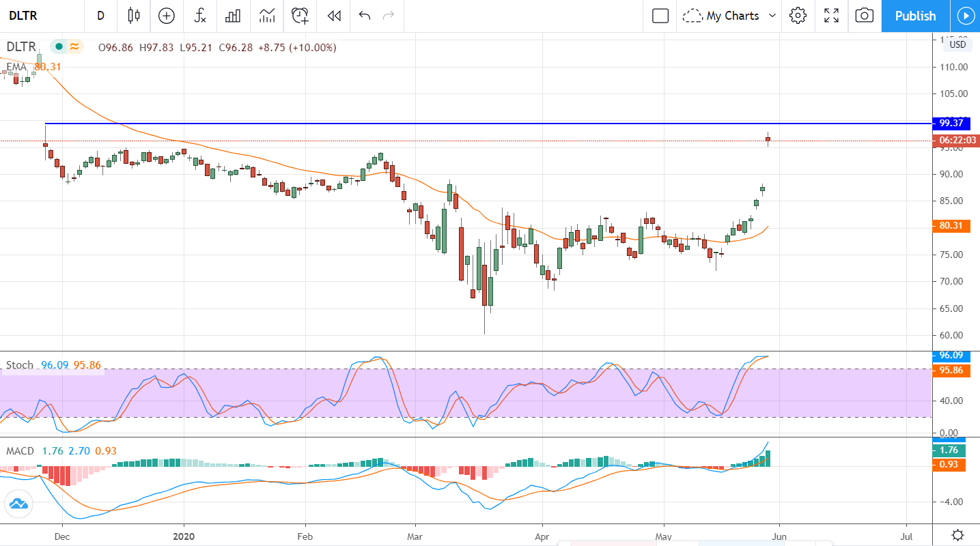The height and width of the screenshot is (546, 980).
Task: Undo the last chart action
Action: (x=365, y=16)
